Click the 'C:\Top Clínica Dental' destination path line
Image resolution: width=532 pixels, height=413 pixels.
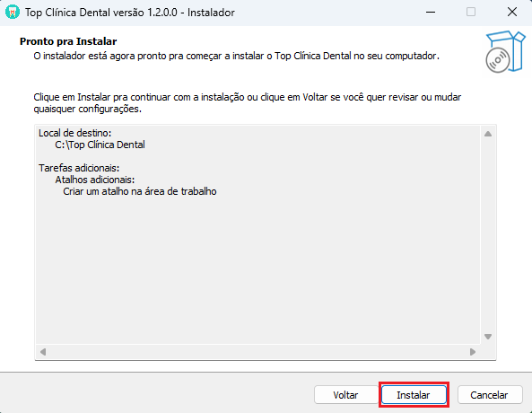pos(100,145)
